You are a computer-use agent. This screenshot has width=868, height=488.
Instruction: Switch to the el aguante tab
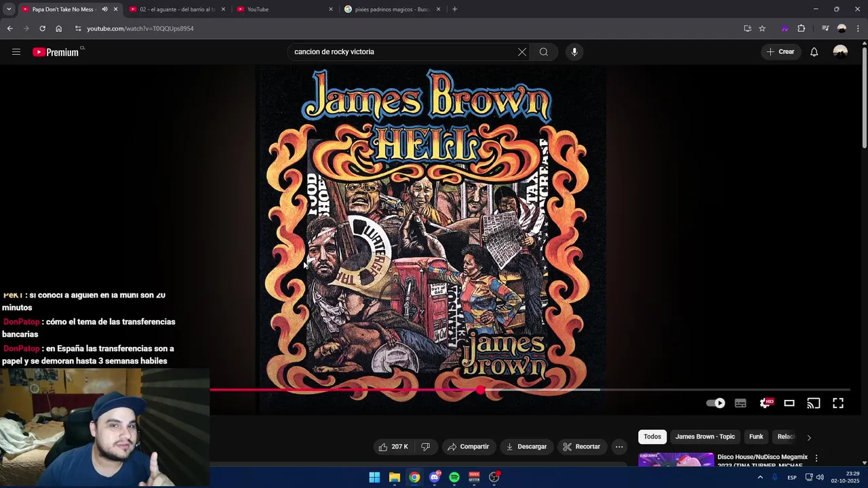coord(178,9)
